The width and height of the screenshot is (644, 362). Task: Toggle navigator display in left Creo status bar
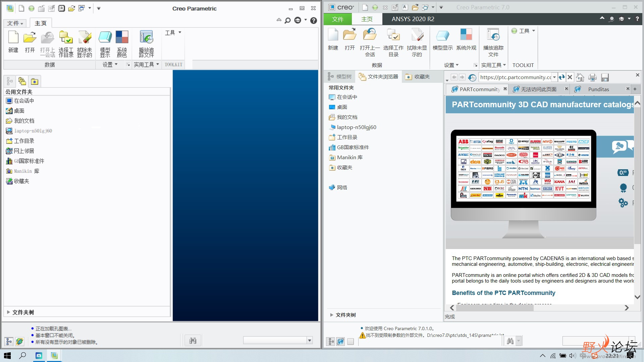(x=9, y=342)
